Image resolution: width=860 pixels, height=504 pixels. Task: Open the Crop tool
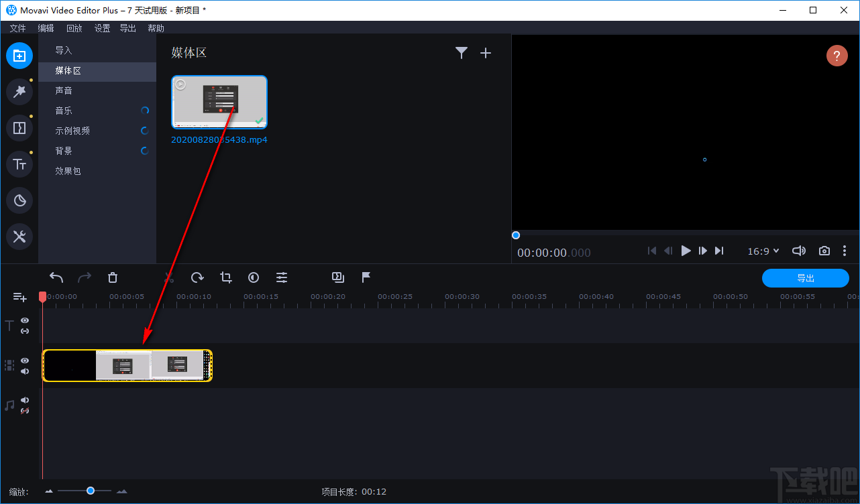pos(225,277)
